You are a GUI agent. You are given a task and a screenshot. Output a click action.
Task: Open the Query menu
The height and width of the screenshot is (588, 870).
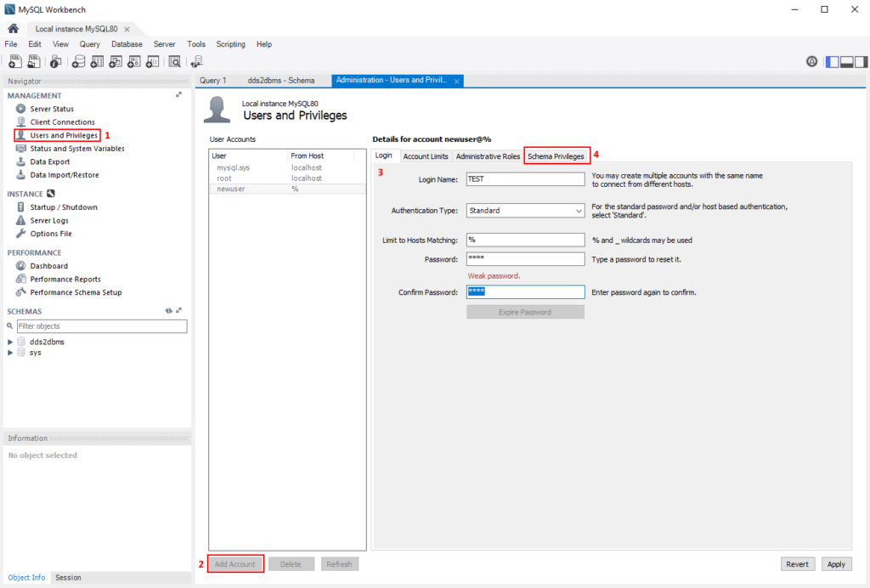tap(89, 44)
